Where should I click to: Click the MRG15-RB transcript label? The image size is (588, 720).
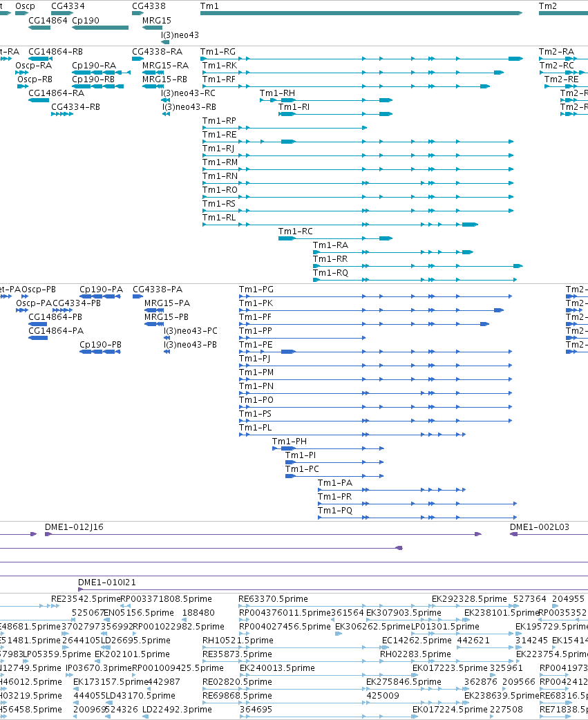[x=164, y=79]
